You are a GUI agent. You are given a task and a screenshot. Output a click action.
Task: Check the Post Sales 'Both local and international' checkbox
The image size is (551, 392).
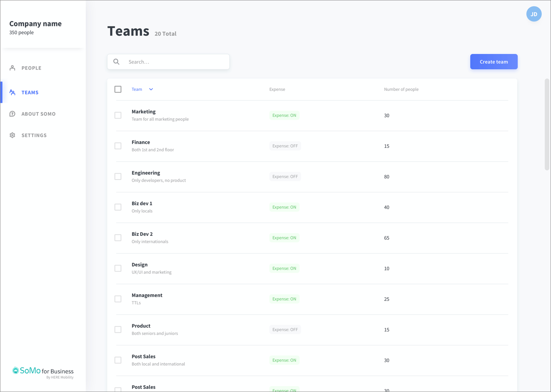click(x=118, y=360)
